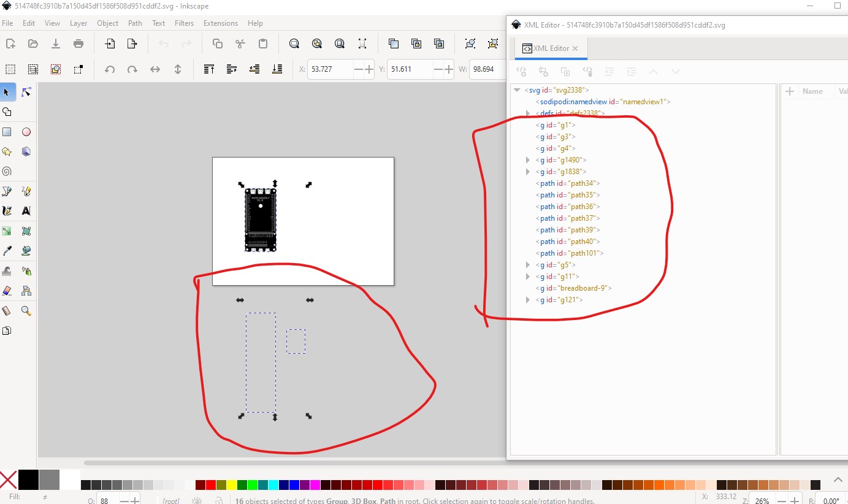Select the Node editing tool
This screenshot has height=504, width=848.
pyautogui.click(x=26, y=92)
